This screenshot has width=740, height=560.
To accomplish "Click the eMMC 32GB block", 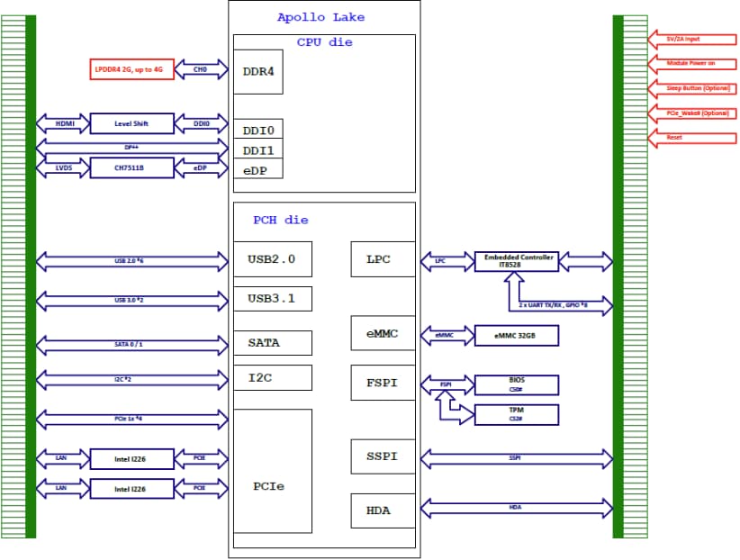I will coord(515,335).
